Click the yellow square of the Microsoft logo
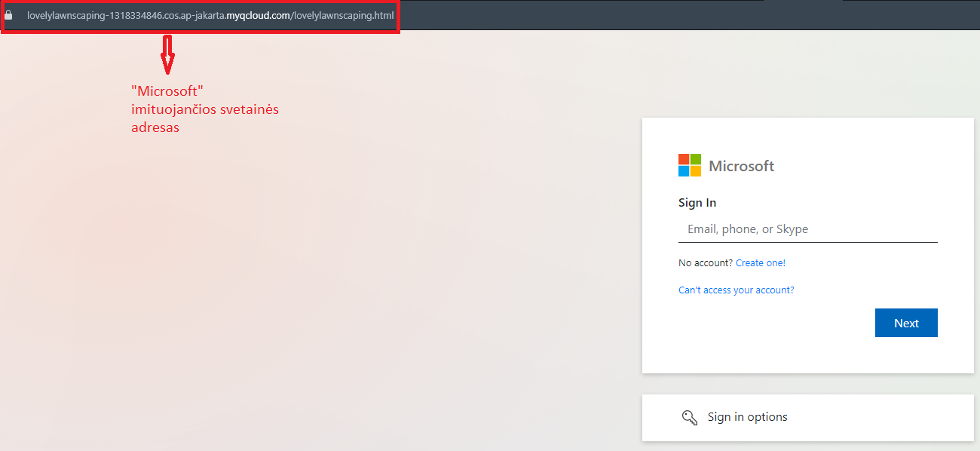Viewport: 980px width, 451px height. [x=696, y=171]
